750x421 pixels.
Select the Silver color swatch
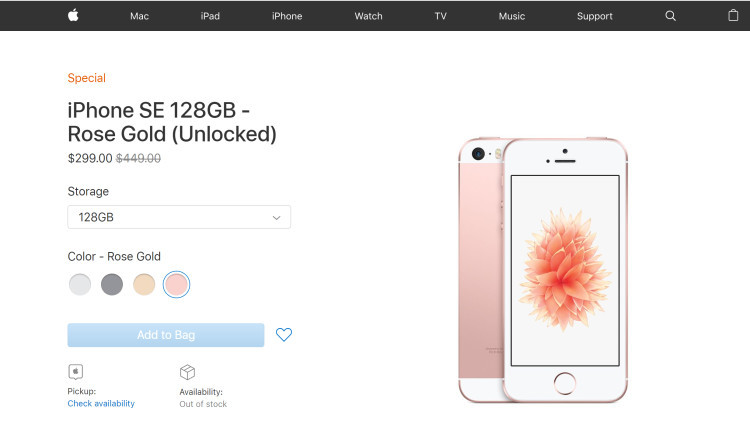(x=80, y=284)
